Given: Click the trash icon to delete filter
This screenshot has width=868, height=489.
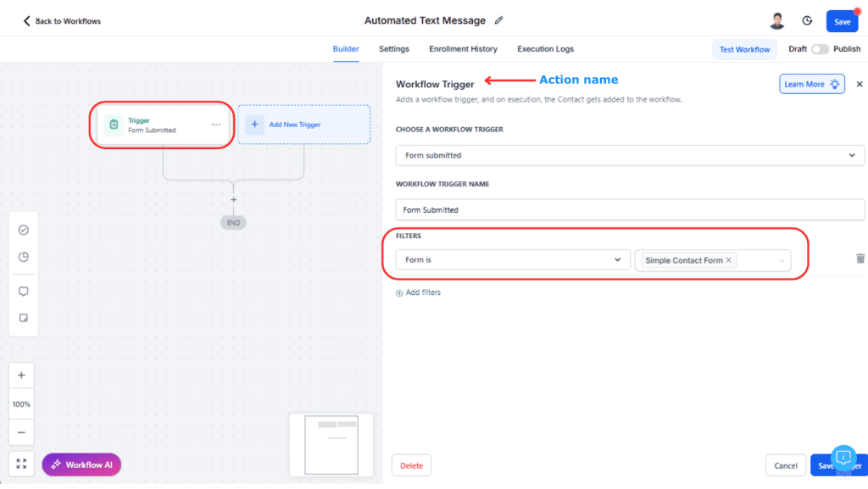Looking at the screenshot, I should (x=860, y=259).
